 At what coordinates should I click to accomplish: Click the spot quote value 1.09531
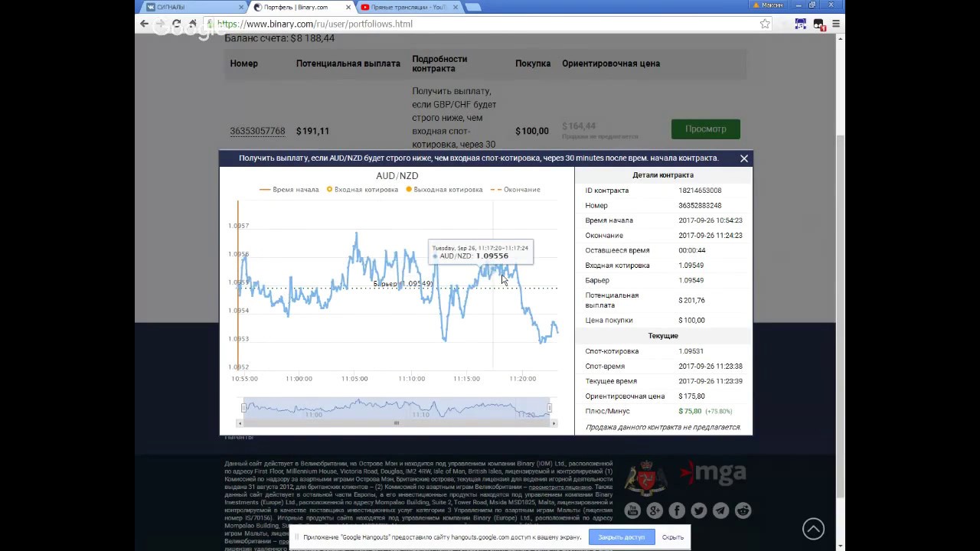tap(691, 351)
